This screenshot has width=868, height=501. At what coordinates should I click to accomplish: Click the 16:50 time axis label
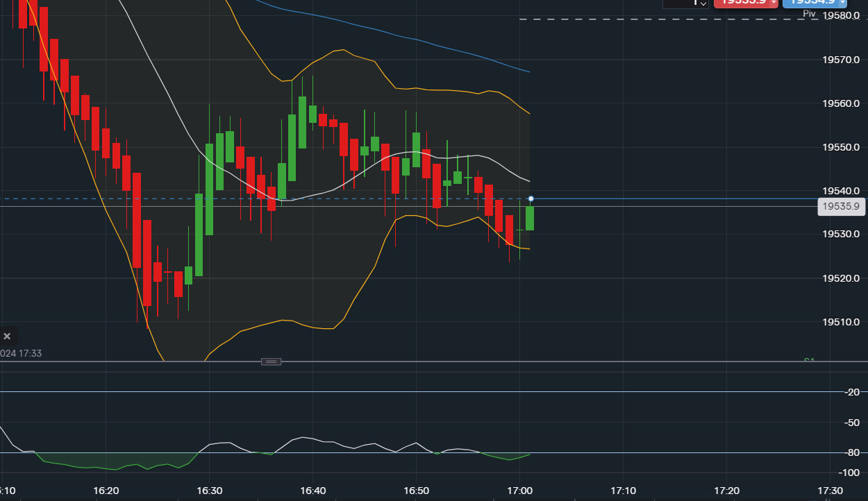coord(416,491)
